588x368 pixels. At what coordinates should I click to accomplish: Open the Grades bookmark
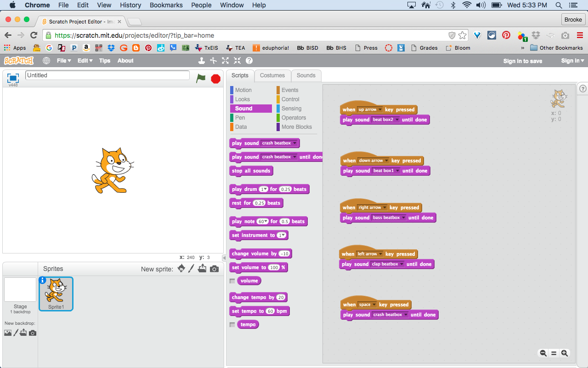424,48
